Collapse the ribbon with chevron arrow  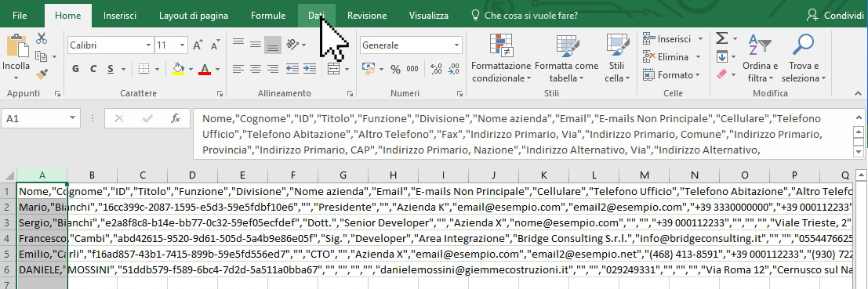[x=859, y=94]
